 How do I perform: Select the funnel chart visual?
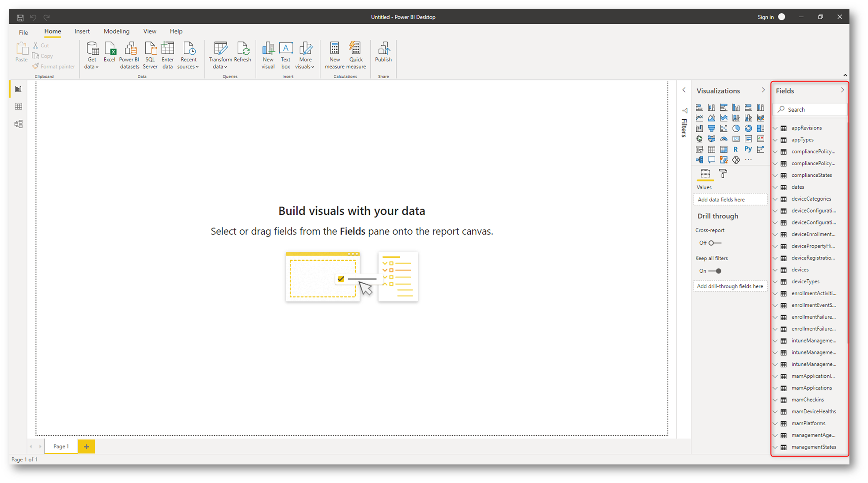click(711, 129)
